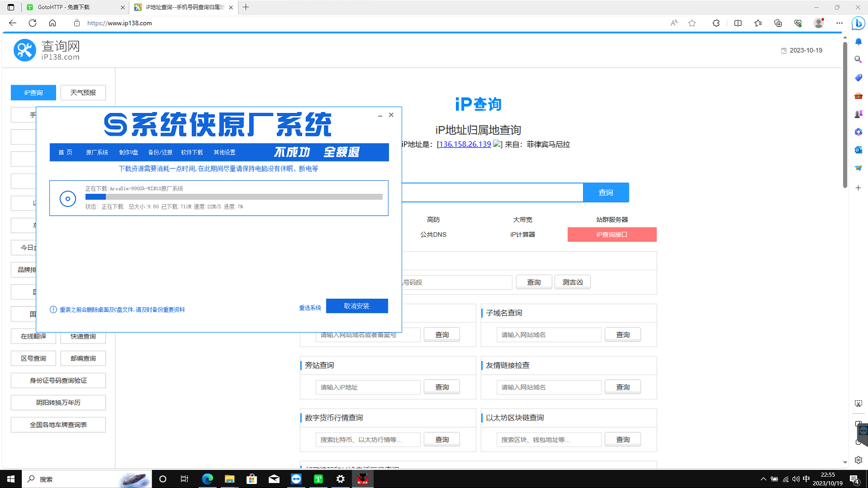Viewport: 868px width, 488px height.
Task: Select the 天气预报 tab
Action: coord(83,92)
